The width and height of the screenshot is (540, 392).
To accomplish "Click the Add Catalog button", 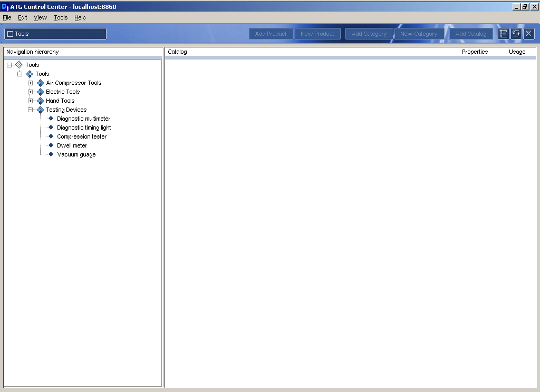I will point(471,33).
